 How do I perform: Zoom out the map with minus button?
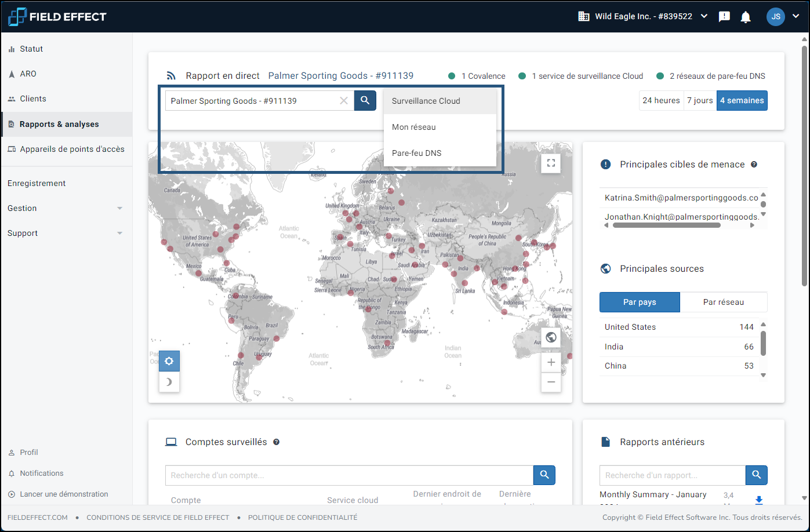pyautogui.click(x=551, y=382)
